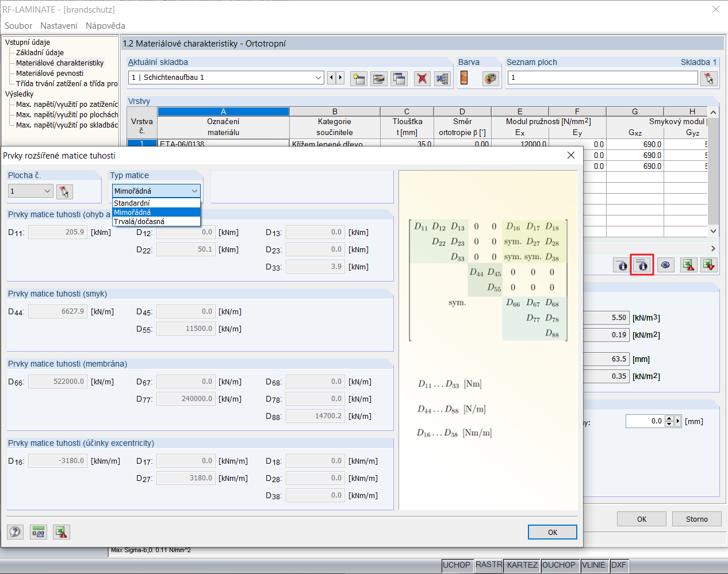Open the Nastavení menu

click(59, 26)
